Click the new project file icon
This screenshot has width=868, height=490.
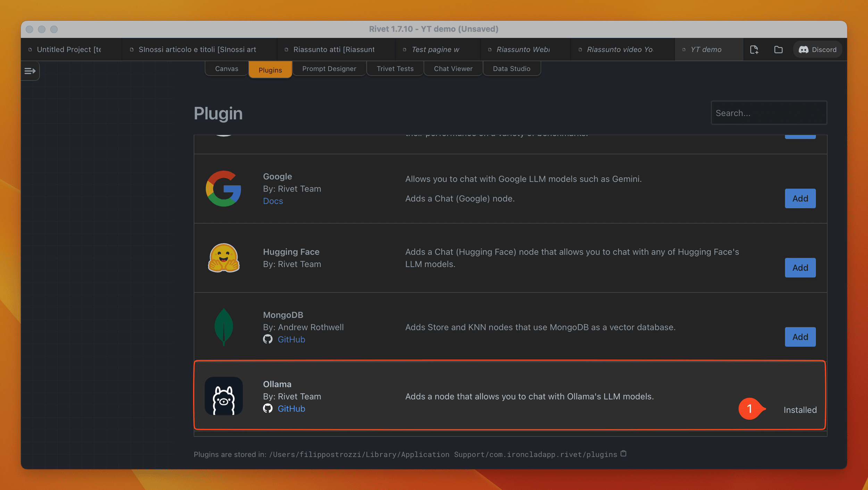pyautogui.click(x=754, y=50)
